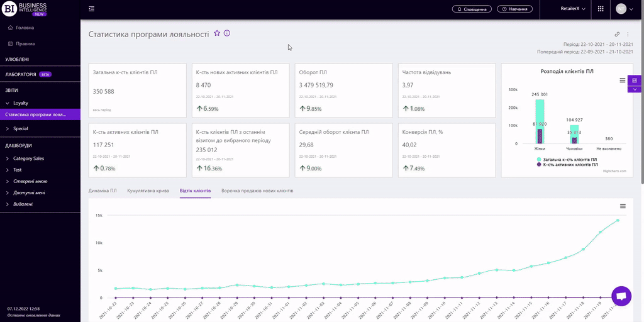Click the 'Навчання' training button
644x322 pixels.
(x=514, y=9)
